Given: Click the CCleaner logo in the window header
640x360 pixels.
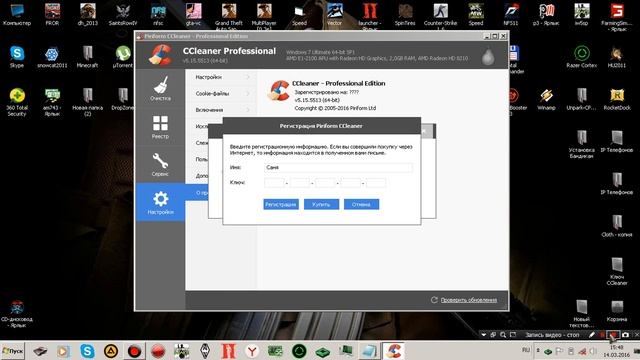Looking at the screenshot, I should (160, 55).
